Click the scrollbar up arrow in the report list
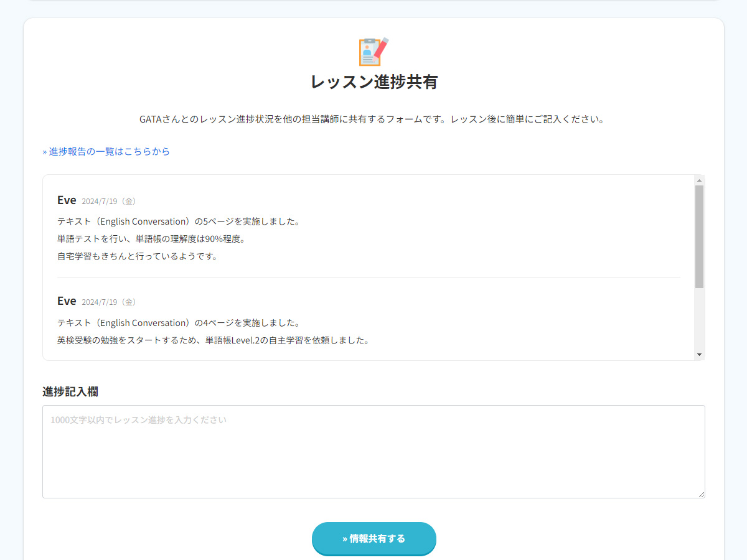This screenshot has width=747, height=560. click(698, 180)
